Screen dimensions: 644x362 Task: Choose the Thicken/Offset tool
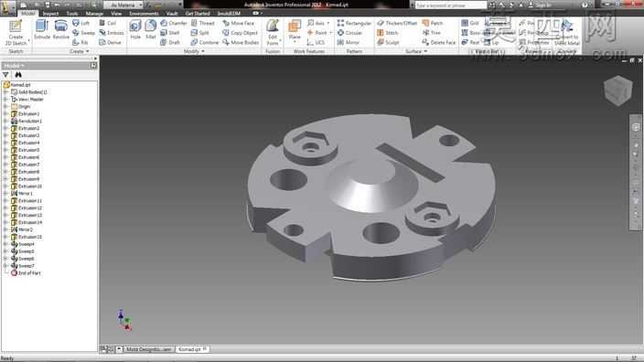[397, 24]
